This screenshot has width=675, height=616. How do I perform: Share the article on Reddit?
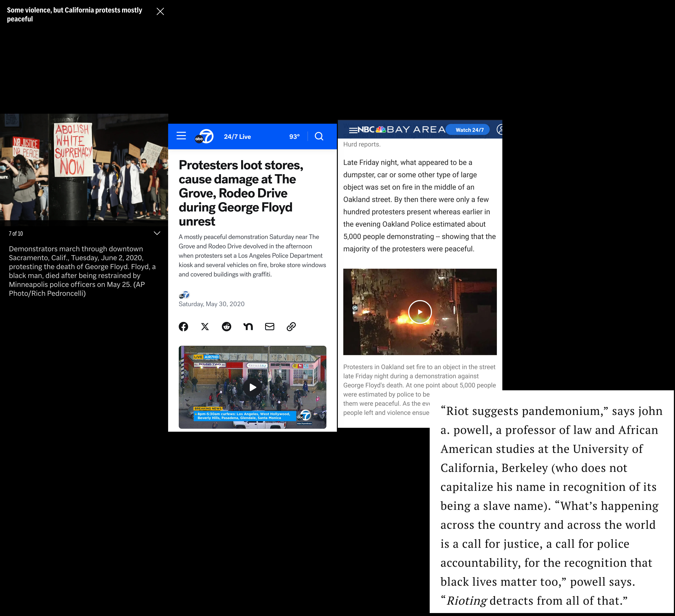(x=227, y=327)
